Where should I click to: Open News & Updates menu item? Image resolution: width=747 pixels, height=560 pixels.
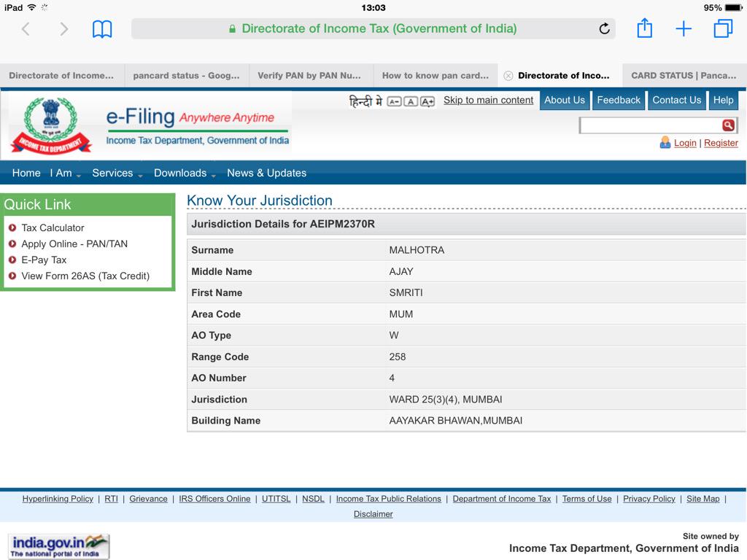click(266, 173)
